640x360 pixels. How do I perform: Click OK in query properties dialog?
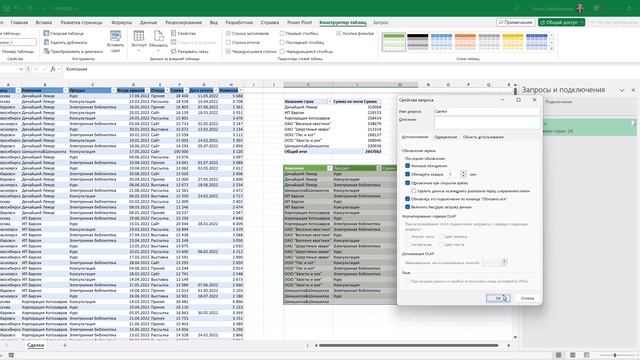pyautogui.click(x=498, y=298)
